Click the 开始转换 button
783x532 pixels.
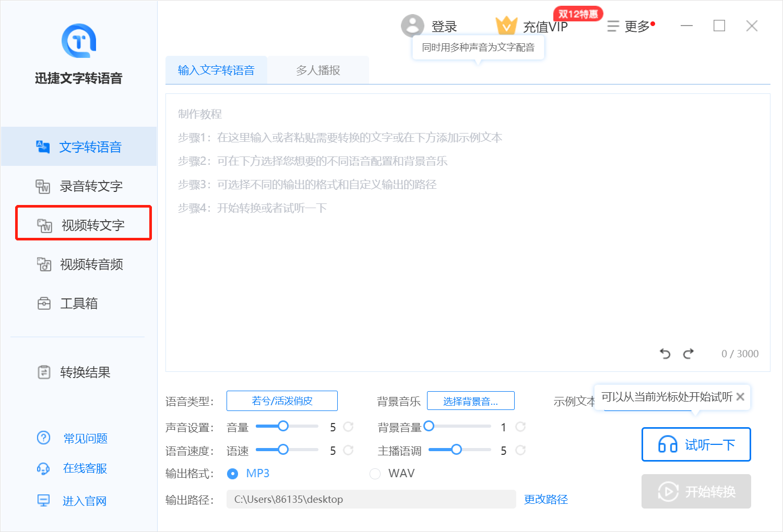[696, 491]
